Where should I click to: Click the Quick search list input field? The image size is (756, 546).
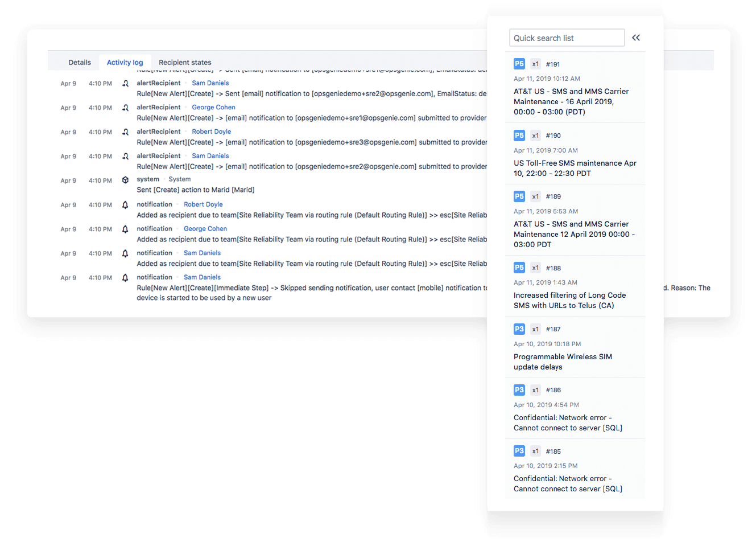[x=567, y=37]
